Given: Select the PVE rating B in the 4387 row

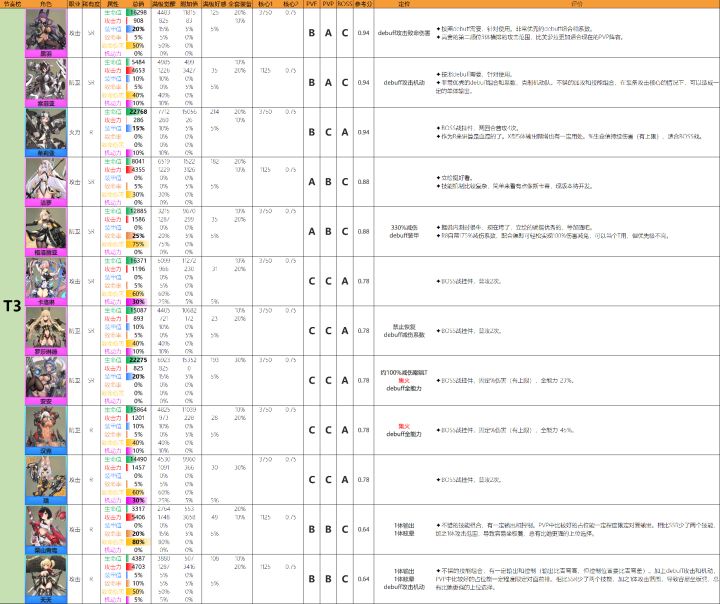Looking at the screenshot, I should (x=311, y=579).
